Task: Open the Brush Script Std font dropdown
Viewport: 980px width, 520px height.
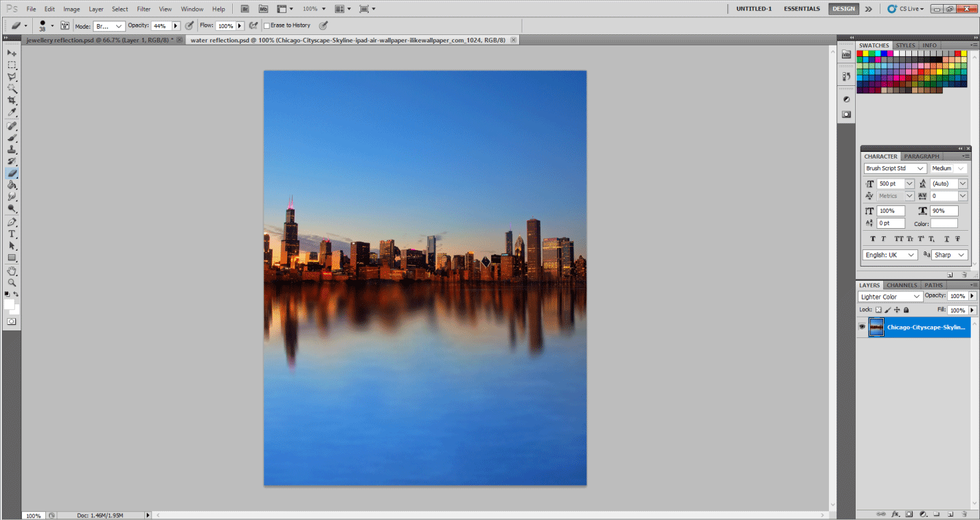Action: click(x=896, y=168)
